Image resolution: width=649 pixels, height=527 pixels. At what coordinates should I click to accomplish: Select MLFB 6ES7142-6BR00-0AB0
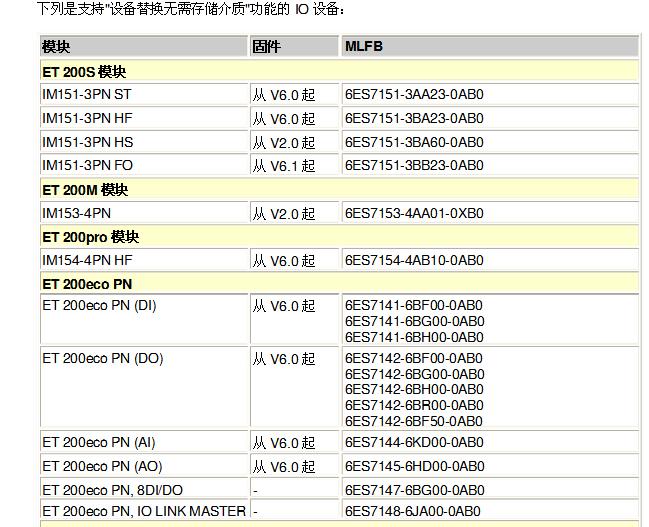(414, 405)
